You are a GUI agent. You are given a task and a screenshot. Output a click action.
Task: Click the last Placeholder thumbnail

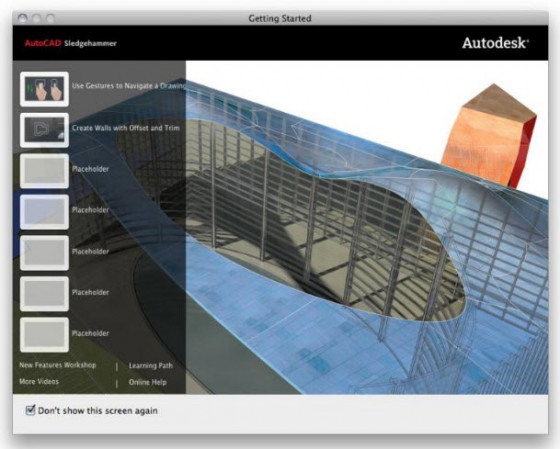[44, 334]
